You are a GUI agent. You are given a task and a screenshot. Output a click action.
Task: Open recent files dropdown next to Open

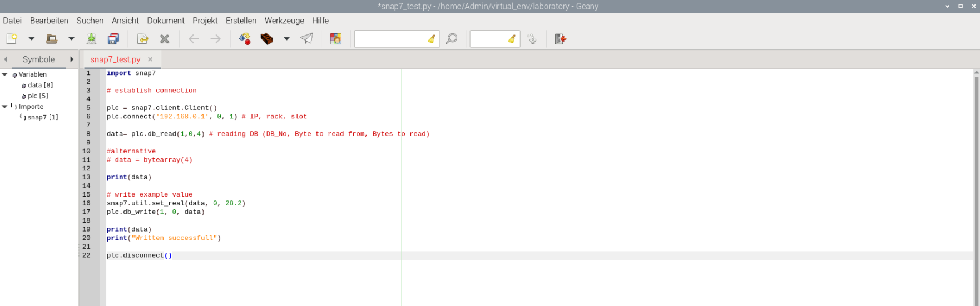(x=71, y=39)
